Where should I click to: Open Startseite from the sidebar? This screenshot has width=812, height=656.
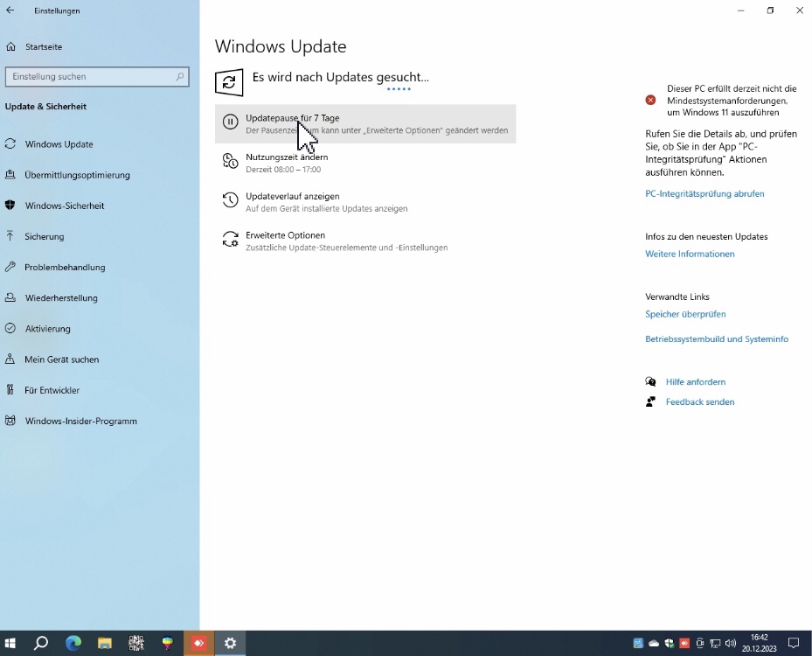click(x=44, y=46)
